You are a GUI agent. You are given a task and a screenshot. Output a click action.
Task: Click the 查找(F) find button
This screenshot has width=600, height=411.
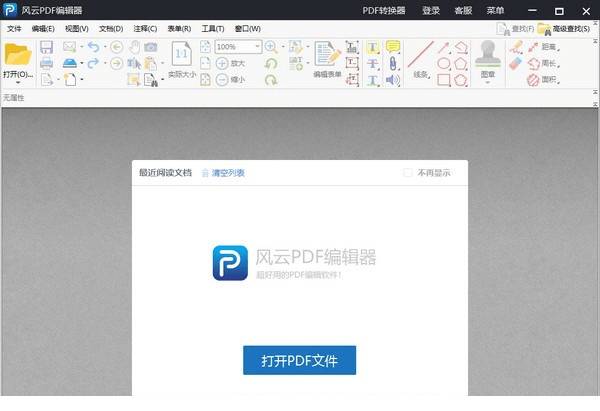tap(515, 29)
